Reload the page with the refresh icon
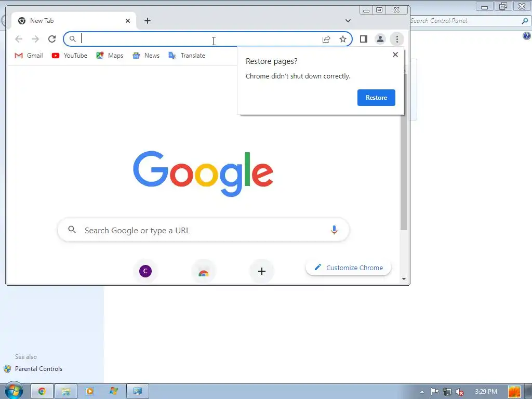 52,39
